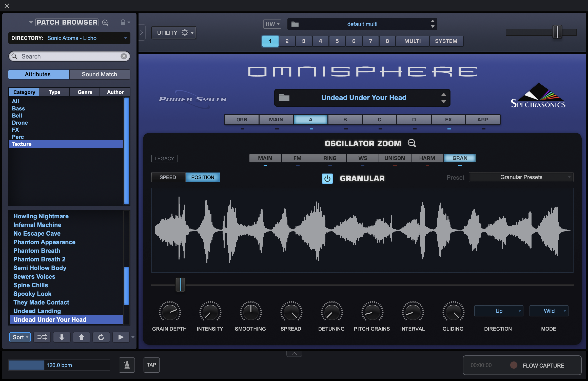
Task: Open the UNISON oscillator tab
Action: coord(395,158)
